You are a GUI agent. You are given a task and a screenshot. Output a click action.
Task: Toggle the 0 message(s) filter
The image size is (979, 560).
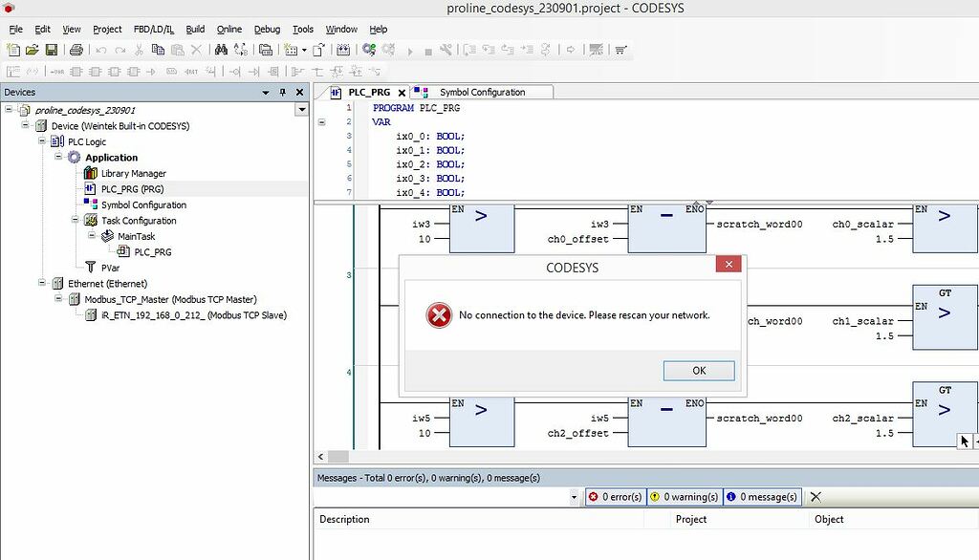tap(761, 497)
